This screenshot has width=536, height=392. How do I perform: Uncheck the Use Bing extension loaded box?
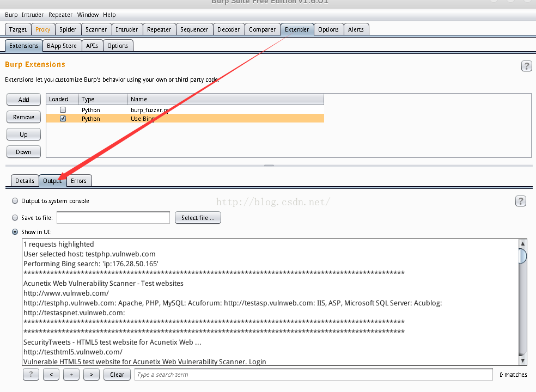click(63, 118)
